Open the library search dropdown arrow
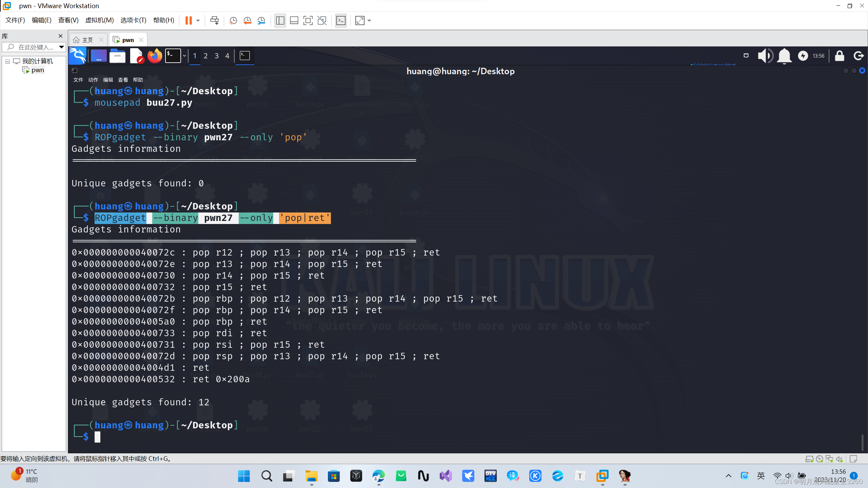The image size is (868, 488). point(61,47)
